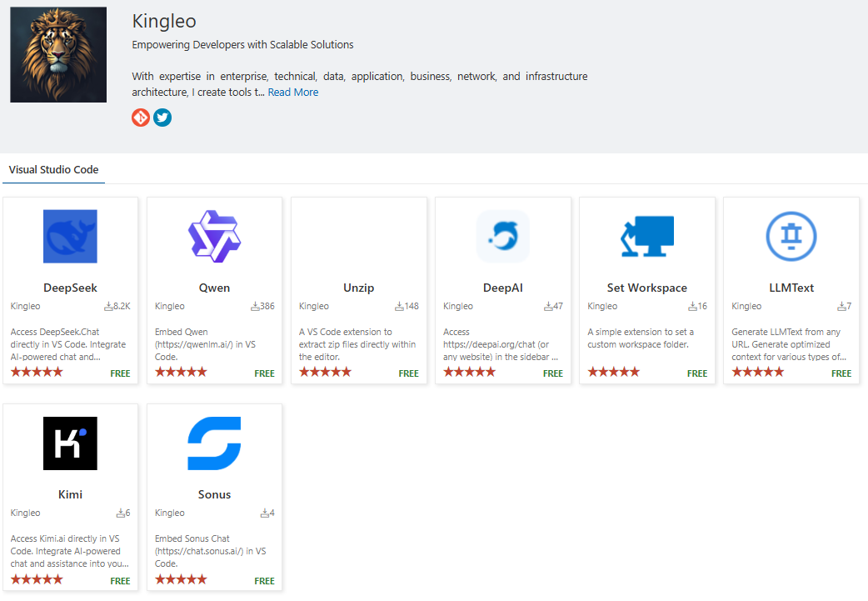Click the FREE label on LLMText card
This screenshot has width=868, height=601.
pos(841,373)
